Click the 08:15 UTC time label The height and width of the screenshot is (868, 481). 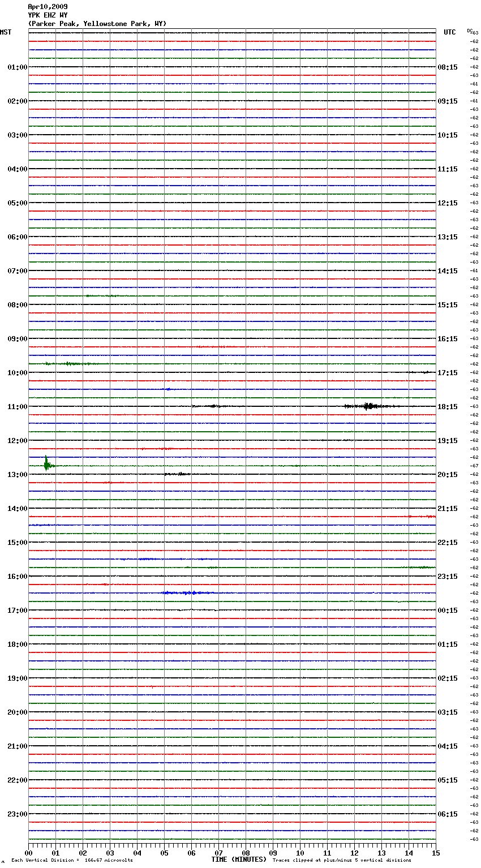pos(448,67)
